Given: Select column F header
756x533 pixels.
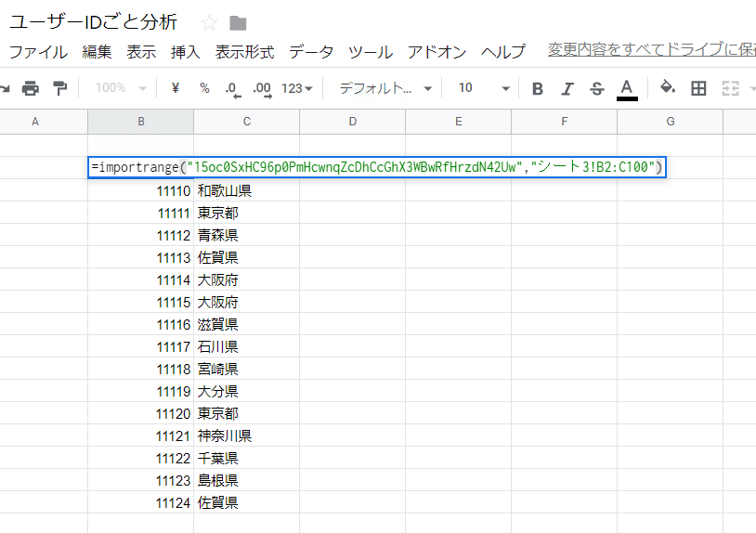Looking at the screenshot, I should 564,122.
